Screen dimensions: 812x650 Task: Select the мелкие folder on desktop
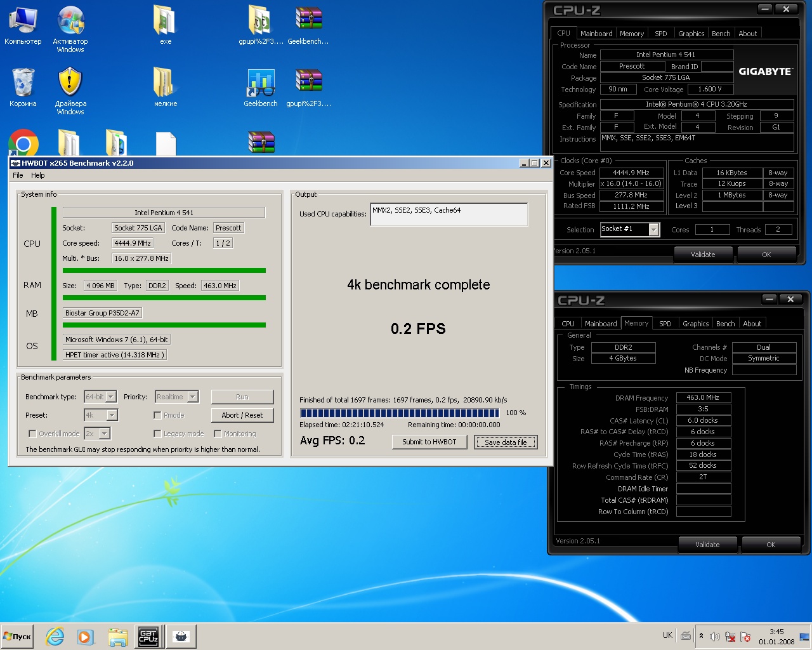(165, 88)
